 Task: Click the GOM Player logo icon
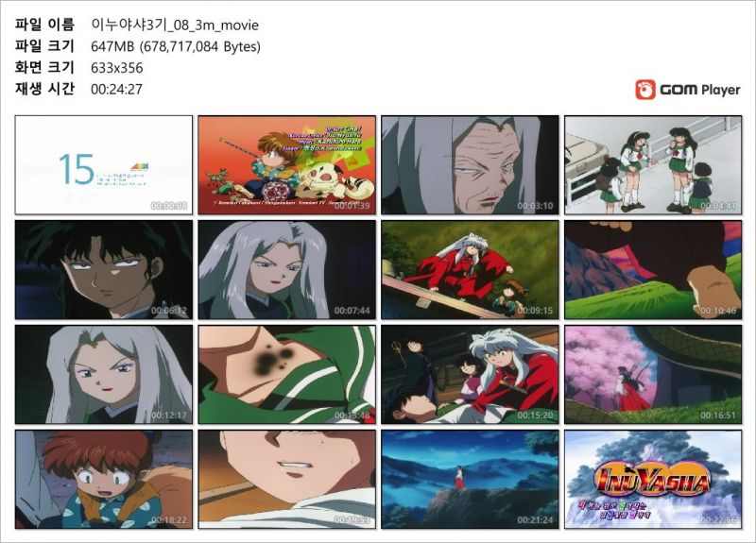645,90
